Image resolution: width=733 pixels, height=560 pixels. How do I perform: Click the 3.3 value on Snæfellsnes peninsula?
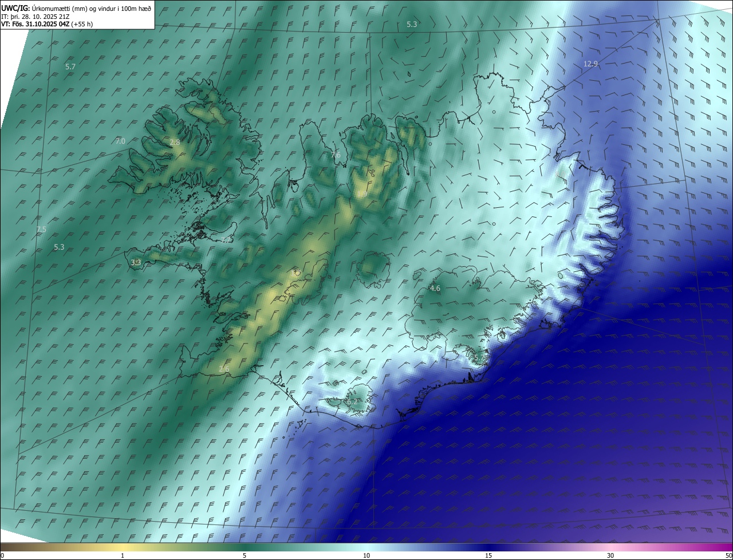click(x=136, y=262)
